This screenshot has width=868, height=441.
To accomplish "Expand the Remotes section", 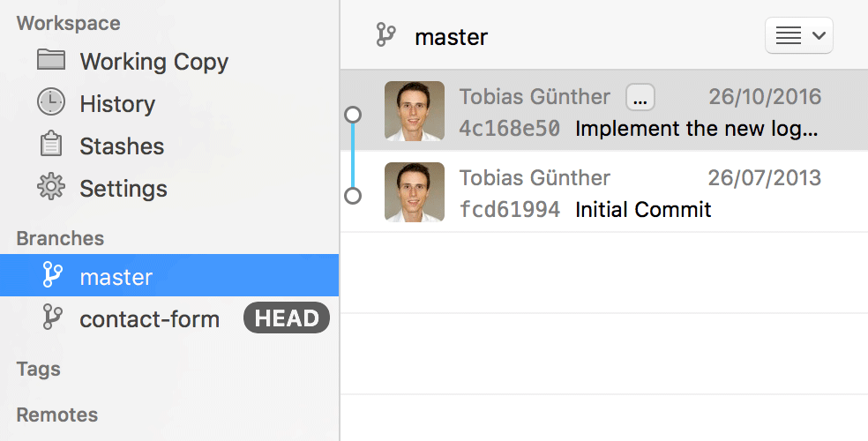I will pyautogui.click(x=56, y=415).
